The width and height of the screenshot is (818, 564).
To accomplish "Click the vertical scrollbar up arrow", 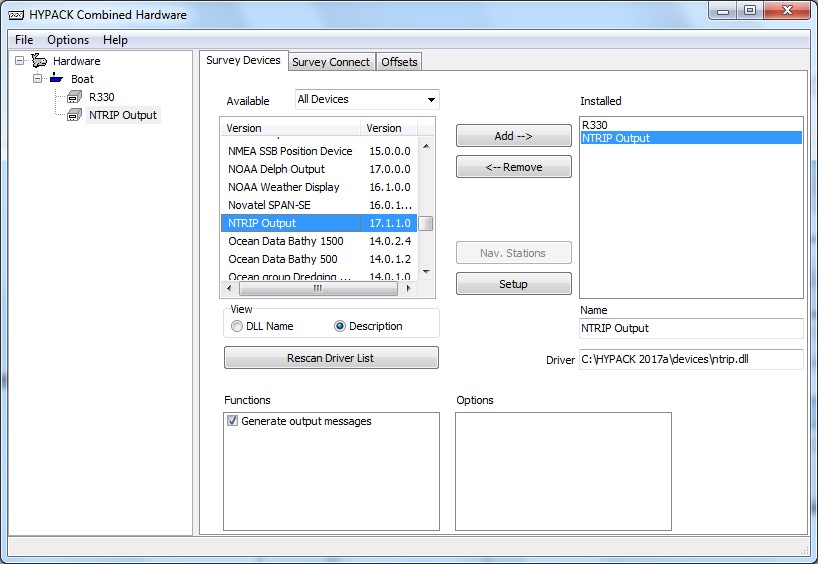I will click(x=426, y=146).
